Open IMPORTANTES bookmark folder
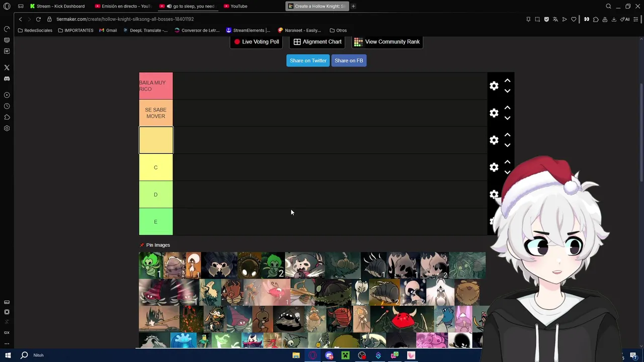This screenshot has height=362, width=644. pyautogui.click(x=75, y=30)
